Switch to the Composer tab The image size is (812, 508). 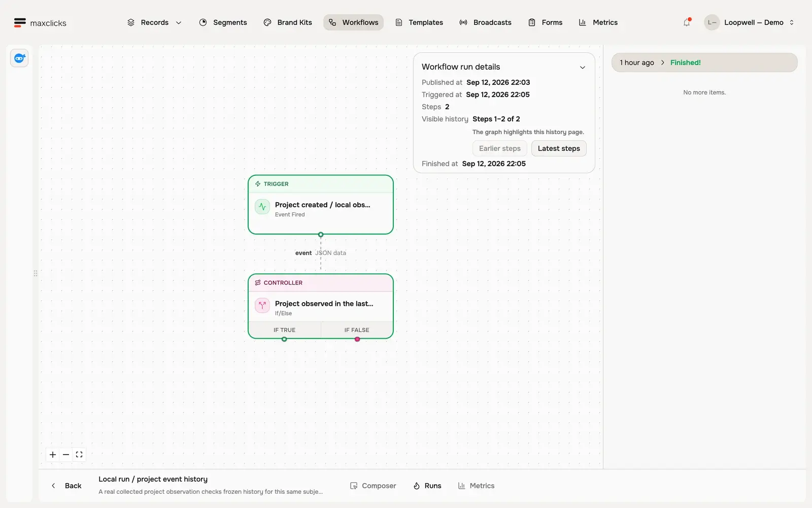373,486
